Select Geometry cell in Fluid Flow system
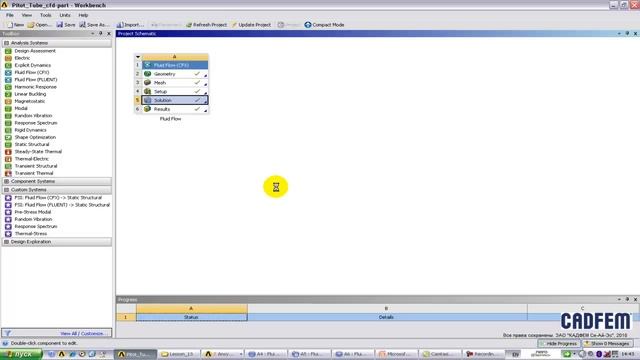Image resolution: width=640 pixels, height=360 pixels. (175, 74)
